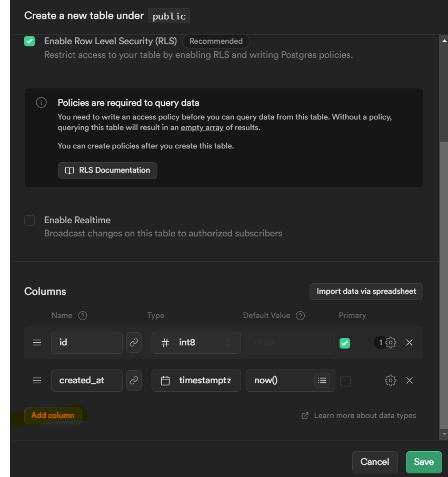Open settings gear for created_at column
This screenshot has height=477, width=448.
click(391, 381)
